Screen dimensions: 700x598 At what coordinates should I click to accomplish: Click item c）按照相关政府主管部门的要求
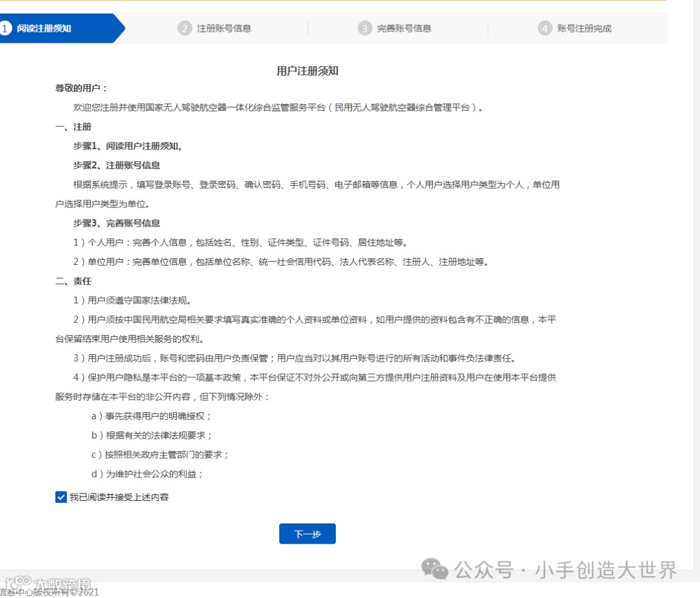click(x=160, y=454)
